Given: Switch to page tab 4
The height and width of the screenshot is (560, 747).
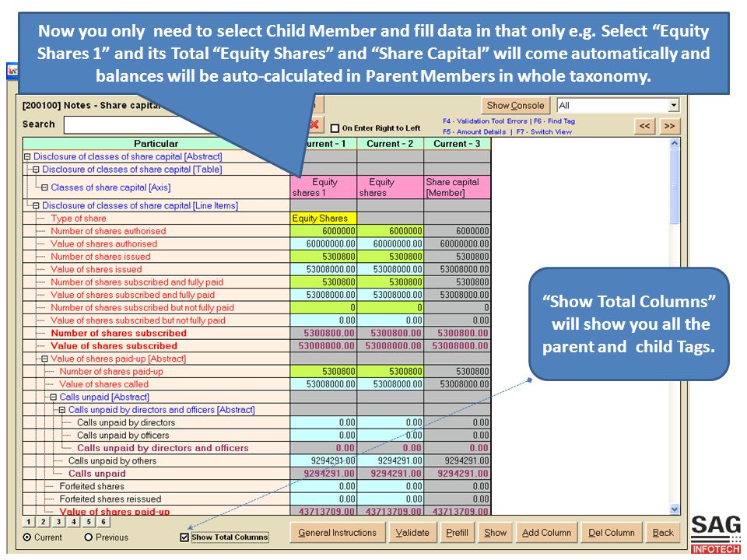Looking at the screenshot, I should click(73, 521).
